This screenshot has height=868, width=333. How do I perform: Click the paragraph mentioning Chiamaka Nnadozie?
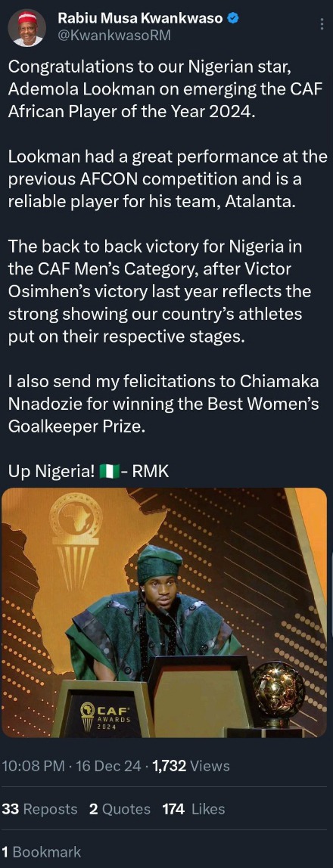point(163,405)
